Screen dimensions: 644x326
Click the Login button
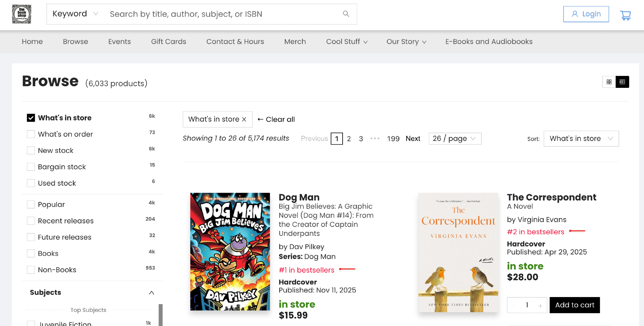[x=586, y=14]
